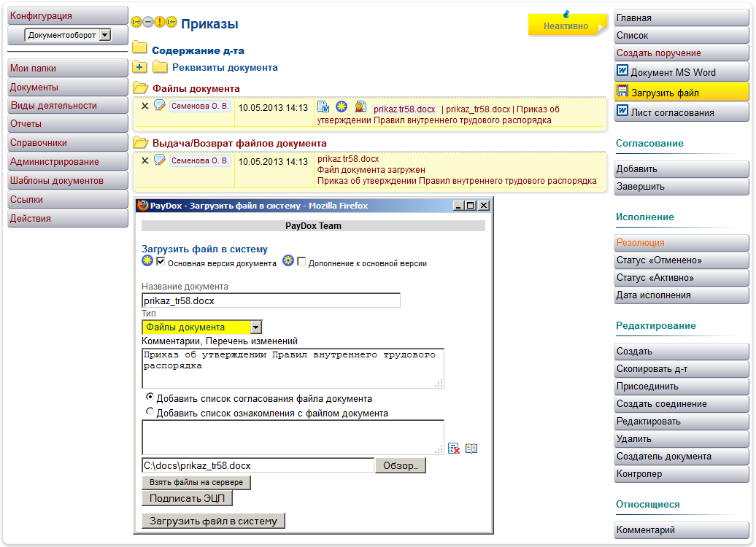The width and height of the screenshot is (756, 547).
Task: Click the Загрузить файл в систему button
Action: 213,521
